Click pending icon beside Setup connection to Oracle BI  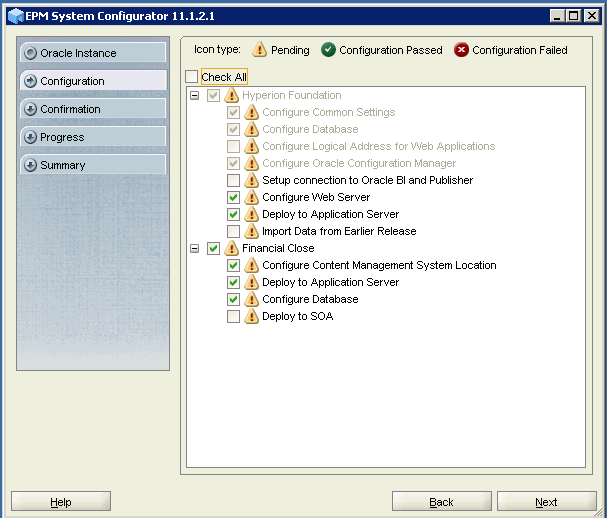252,180
